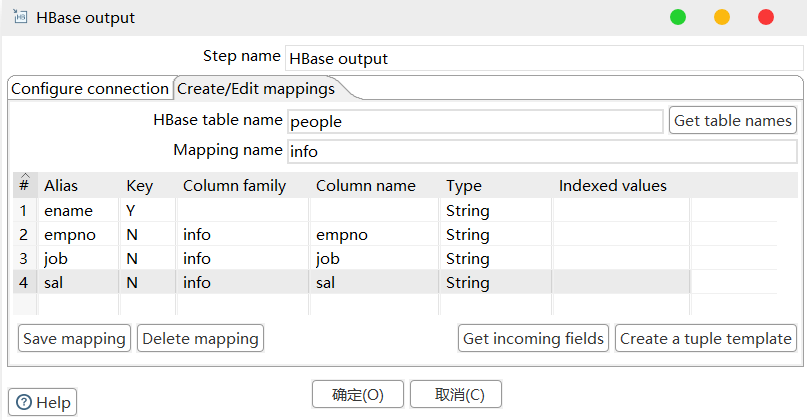This screenshot has height=420, width=807.
Task: Click the Delete mapping button
Action: 200,338
